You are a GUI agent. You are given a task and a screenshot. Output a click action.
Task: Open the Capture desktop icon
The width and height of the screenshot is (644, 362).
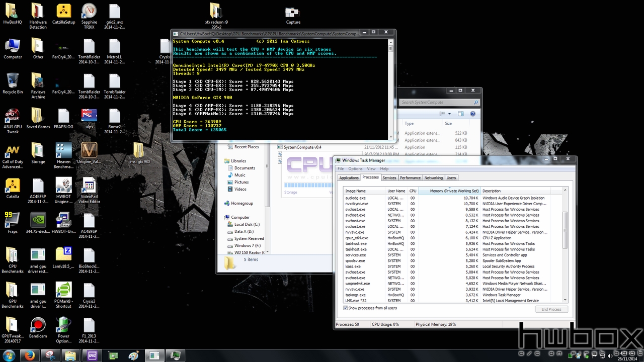pyautogui.click(x=293, y=14)
